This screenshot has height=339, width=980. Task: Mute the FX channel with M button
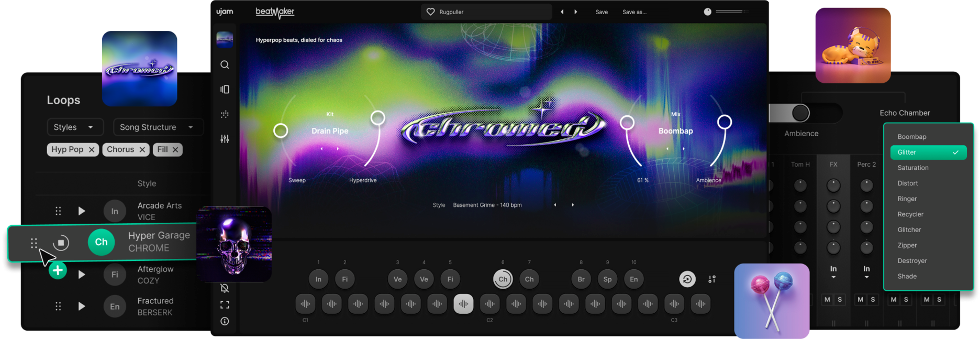pos(827,300)
